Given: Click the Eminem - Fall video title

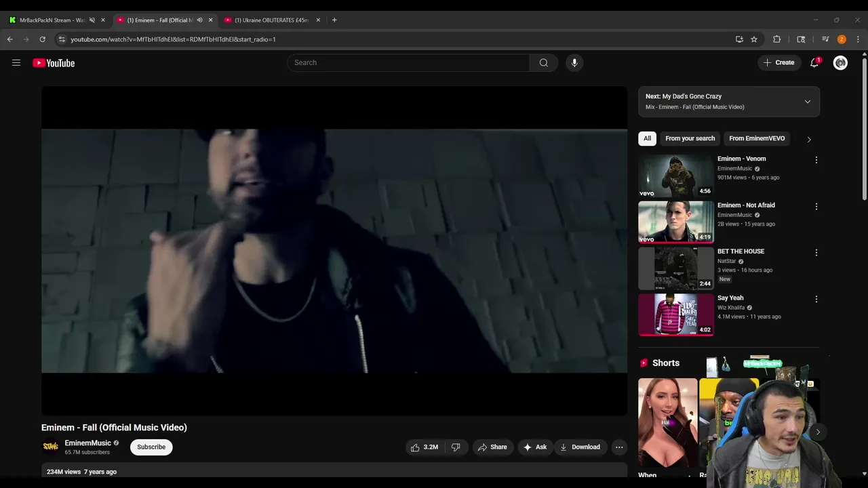Looking at the screenshot, I should coord(114,428).
